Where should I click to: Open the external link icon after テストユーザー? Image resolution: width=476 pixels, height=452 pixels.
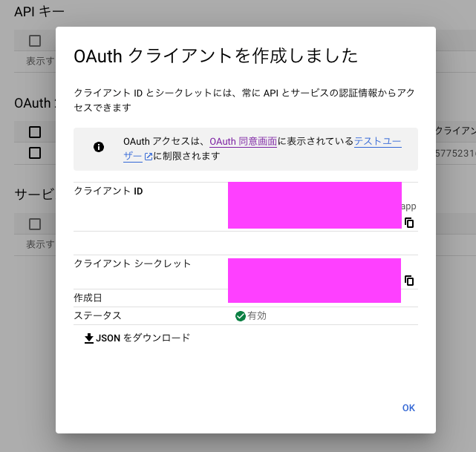148,157
